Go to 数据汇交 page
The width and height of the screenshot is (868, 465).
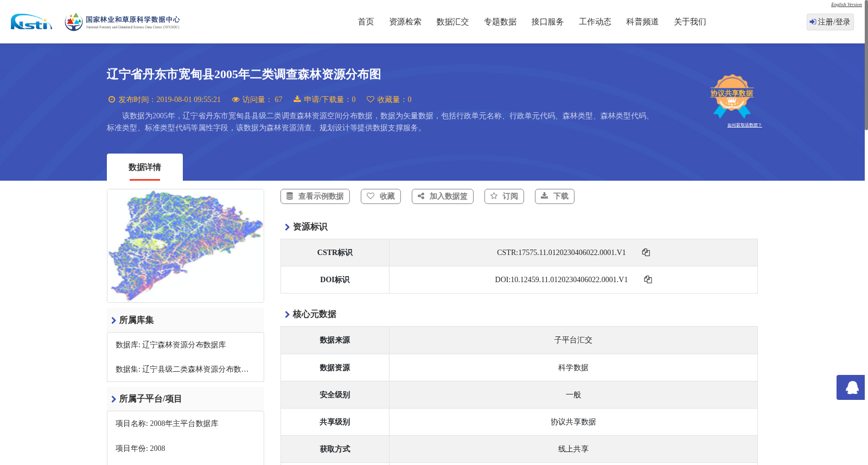pos(452,22)
